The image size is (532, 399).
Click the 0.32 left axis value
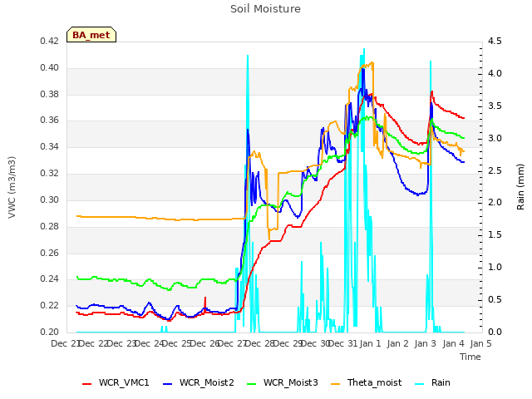pos(50,174)
